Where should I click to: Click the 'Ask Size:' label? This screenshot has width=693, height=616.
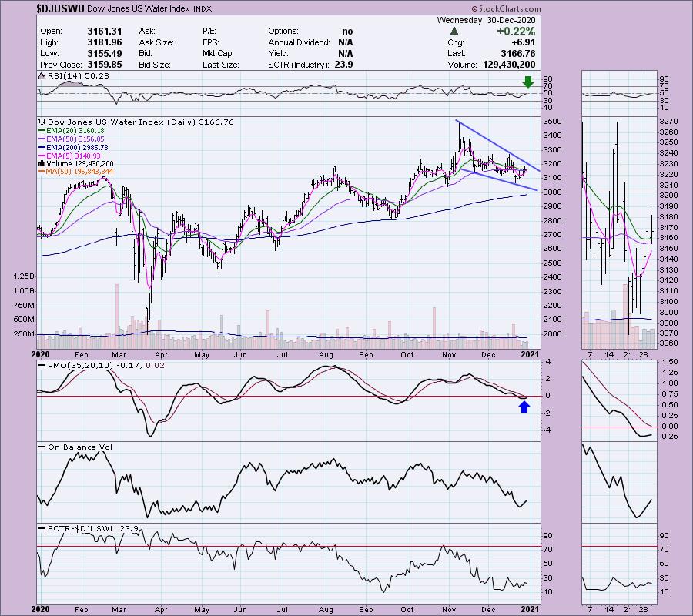pyautogui.click(x=156, y=42)
